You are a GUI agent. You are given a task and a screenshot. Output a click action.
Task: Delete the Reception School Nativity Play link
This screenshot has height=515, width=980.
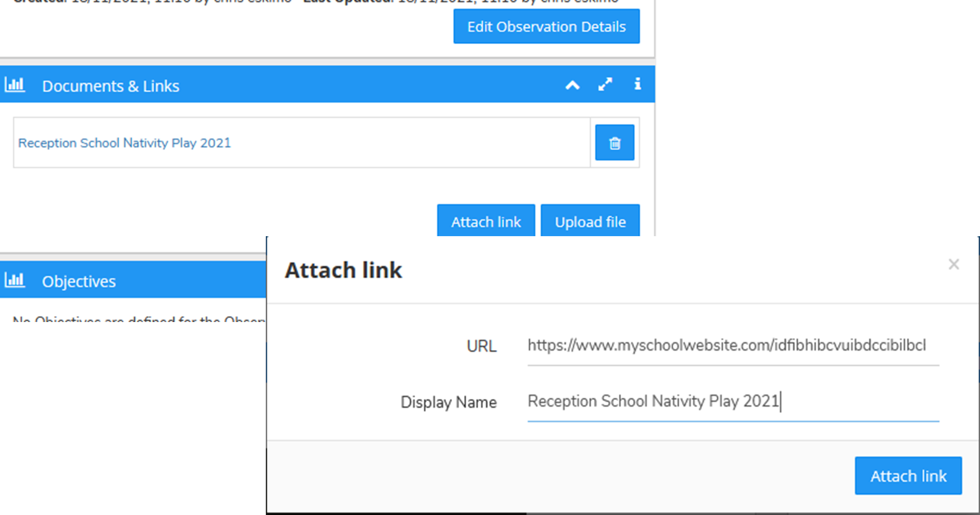pyautogui.click(x=615, y=143)
